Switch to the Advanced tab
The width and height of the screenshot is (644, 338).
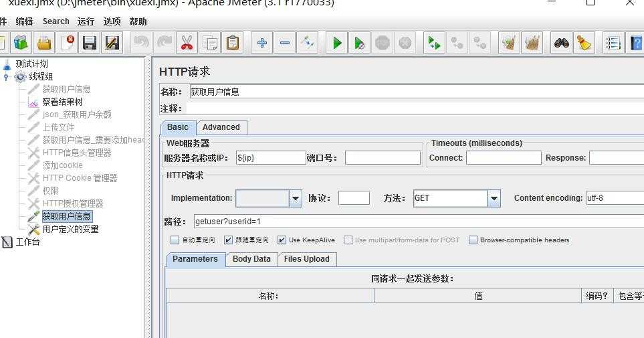click(x=221, y=127)
